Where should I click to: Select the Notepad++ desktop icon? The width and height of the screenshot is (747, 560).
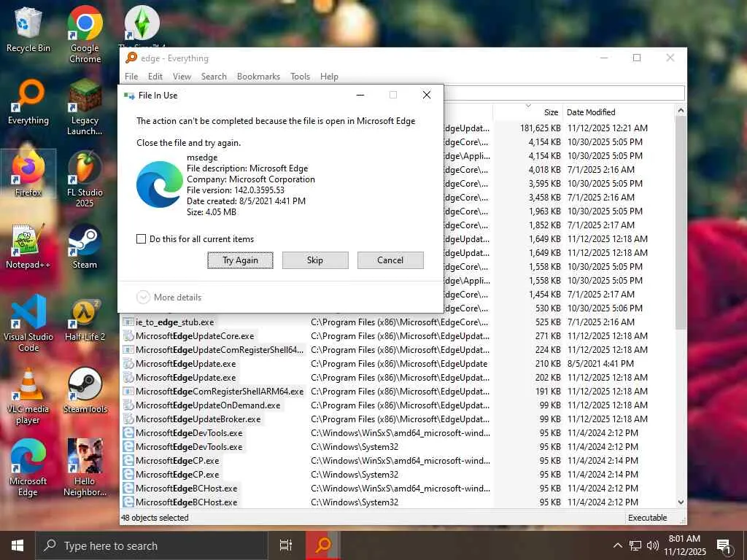click(28, 246)
